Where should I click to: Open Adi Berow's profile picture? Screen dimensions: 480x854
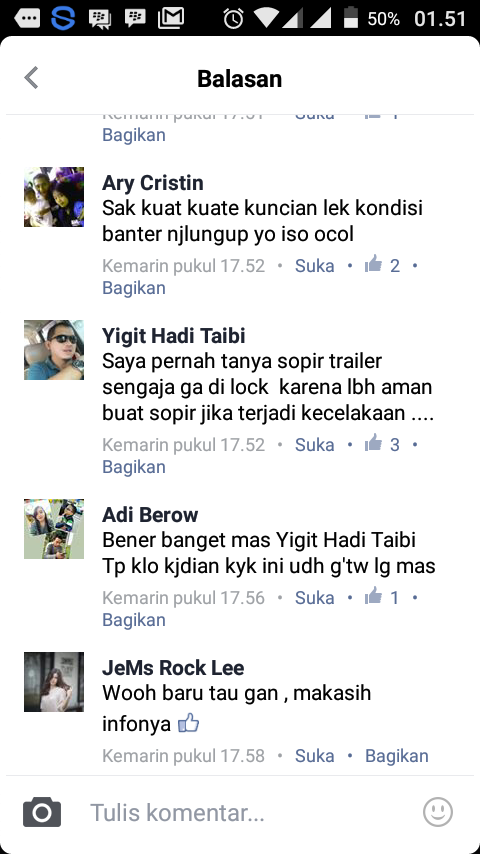click(54, 529)
